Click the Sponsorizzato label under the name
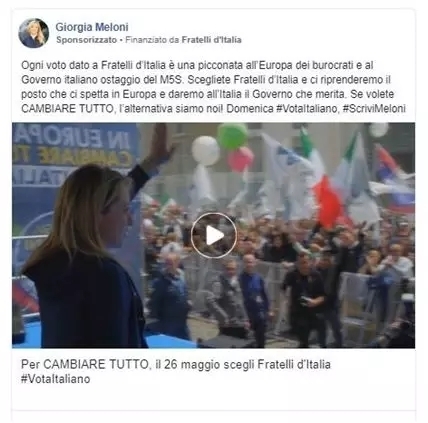Screen dimensions: 428x423 86,40
